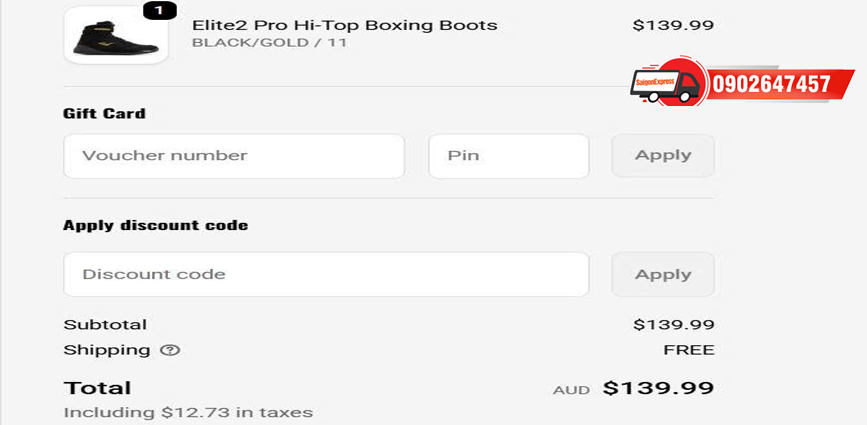Click the 0902647457 phone number banner
Viewport: 867px width, 425px height.
(771, 84)
